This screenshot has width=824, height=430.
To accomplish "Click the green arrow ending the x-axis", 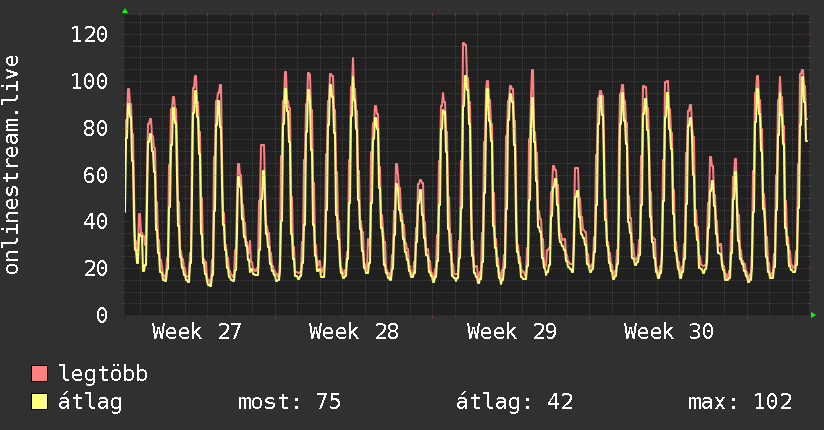I will [813, 315].
